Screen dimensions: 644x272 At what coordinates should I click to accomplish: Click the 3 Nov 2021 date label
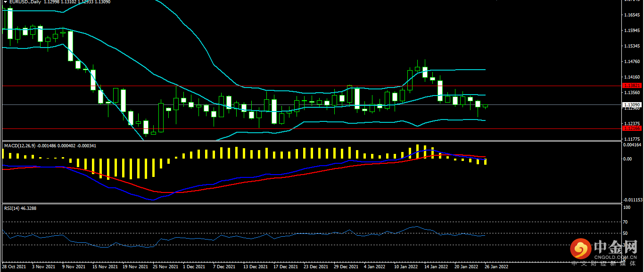(x=44, y=267)
